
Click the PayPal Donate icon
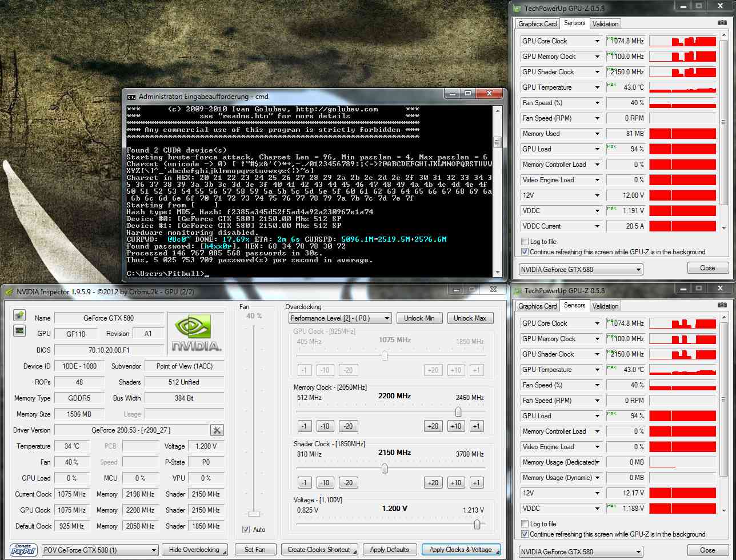22,550
